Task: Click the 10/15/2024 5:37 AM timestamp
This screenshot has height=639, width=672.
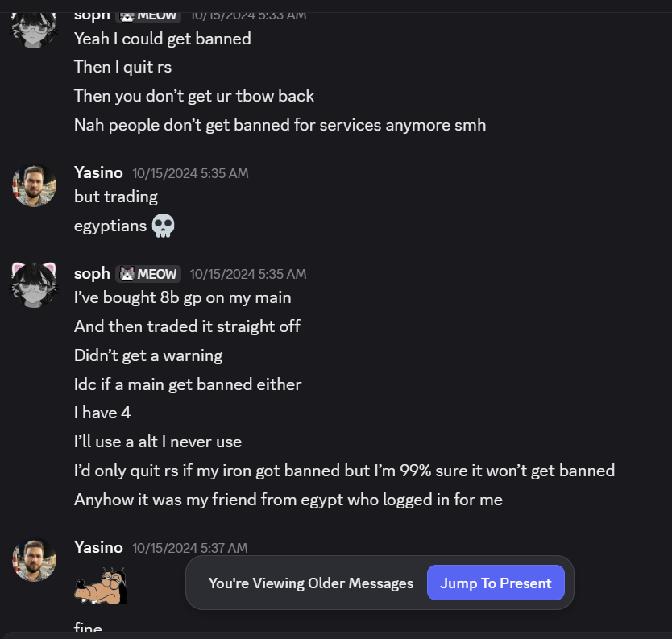Action: point(189,548)
